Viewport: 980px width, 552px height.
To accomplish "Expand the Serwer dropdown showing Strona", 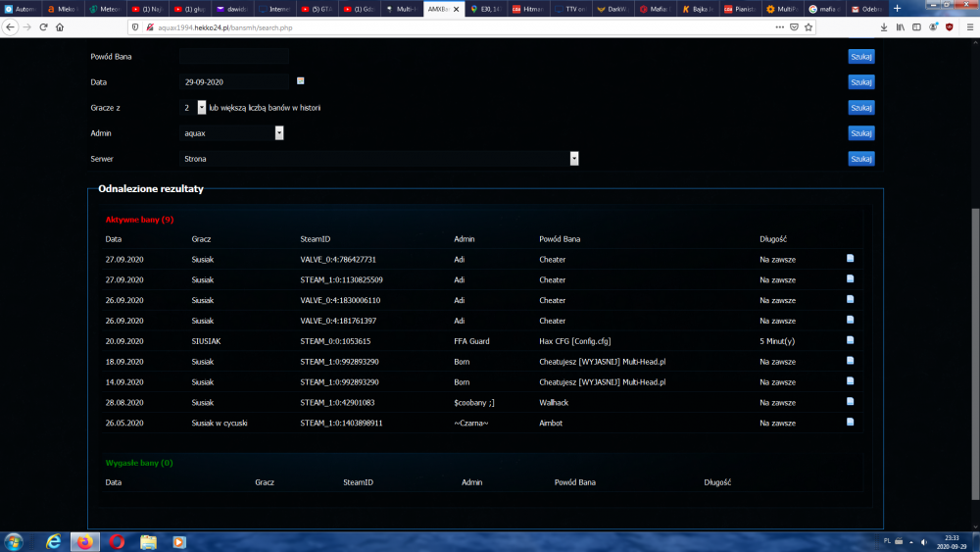I will [x=574, y=159].
